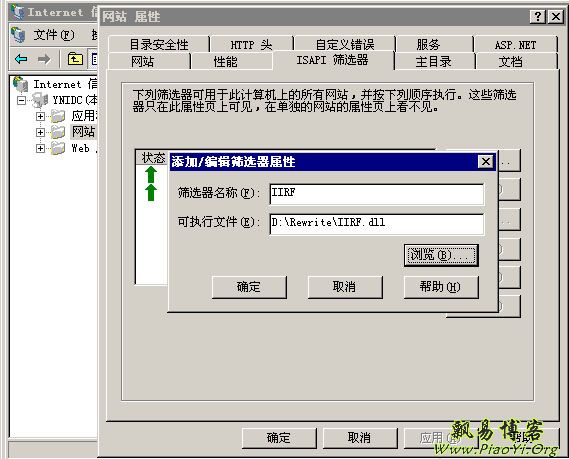Click the help question mark title button
Viewport: 569px width, 459px height.
point(537,17)
